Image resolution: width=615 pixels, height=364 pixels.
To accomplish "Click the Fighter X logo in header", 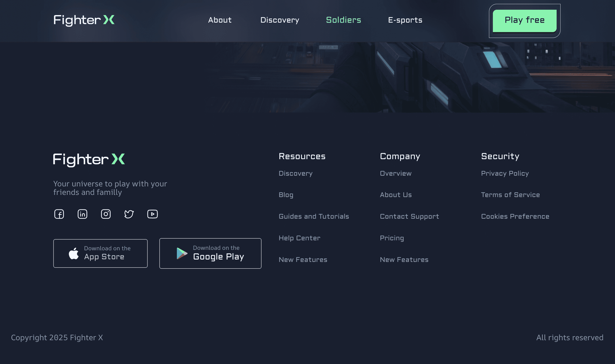I will tap(84, 20).
